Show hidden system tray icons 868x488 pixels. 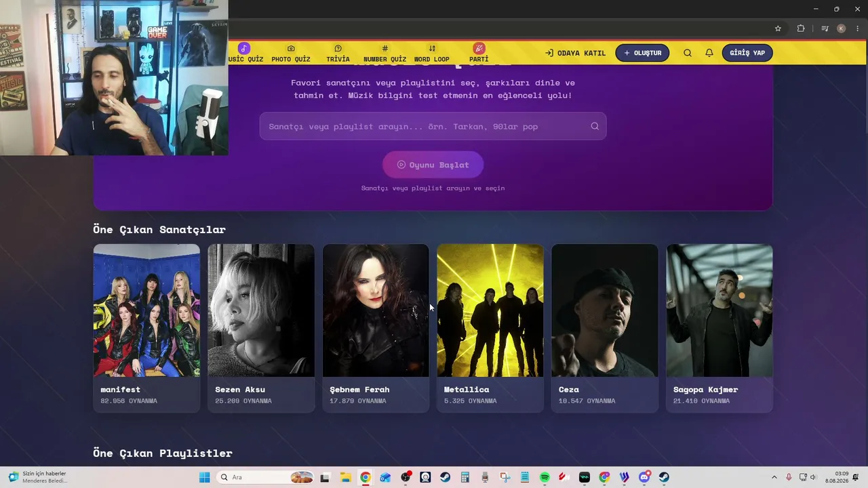[774, 477]
